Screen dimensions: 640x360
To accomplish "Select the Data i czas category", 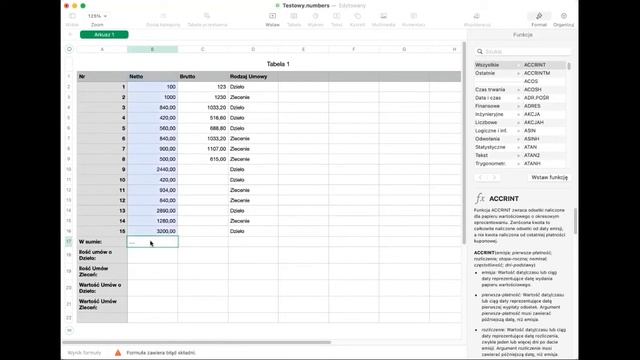I will coord(498,98).
